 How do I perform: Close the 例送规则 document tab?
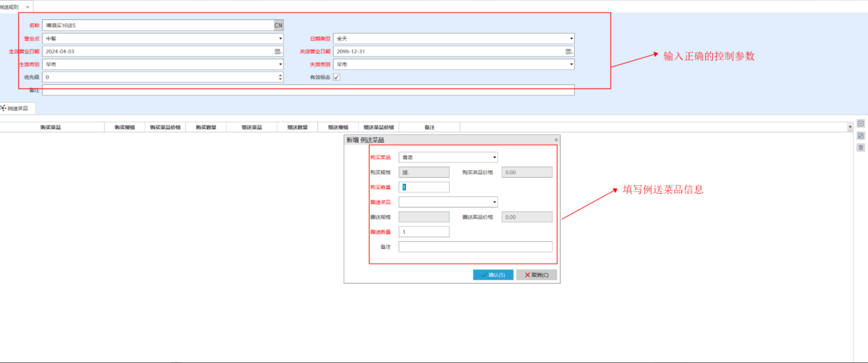pos(28,7)
